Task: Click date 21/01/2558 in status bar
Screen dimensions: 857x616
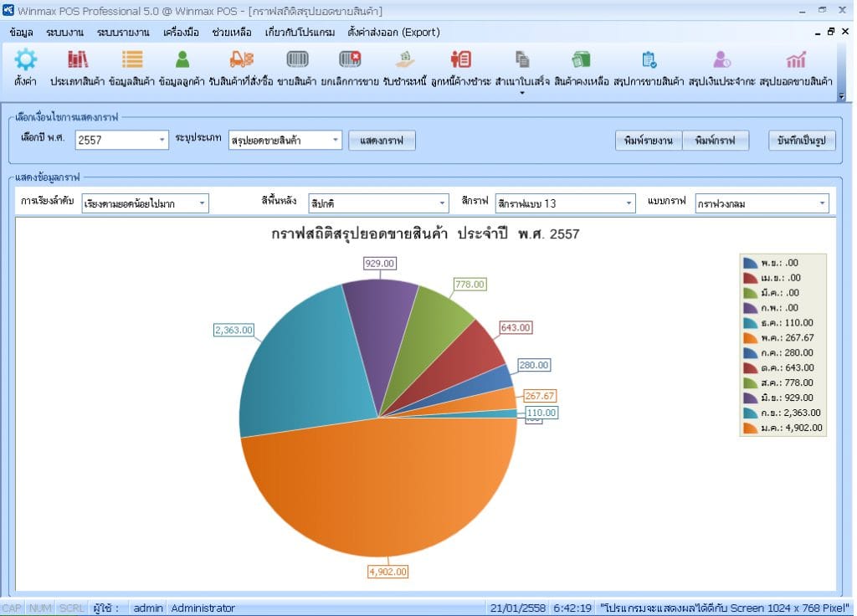Action: [517, 608]
